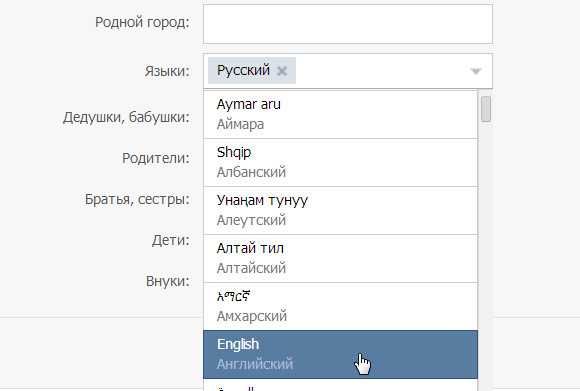Screen dimensions: 580x391
Task: Remove the Русский language tag
Action: 282,71
